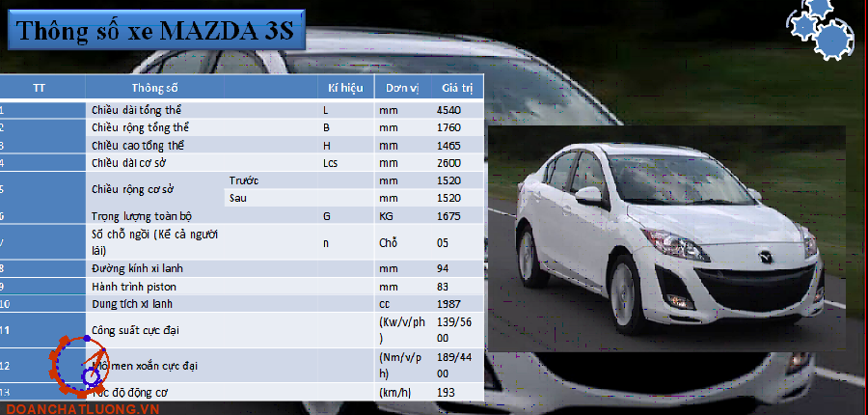The width and height of the screenshot is (868, 415).
Task: Select the 'men xoắn cực đại' cell
Action: tap(156, 366)
